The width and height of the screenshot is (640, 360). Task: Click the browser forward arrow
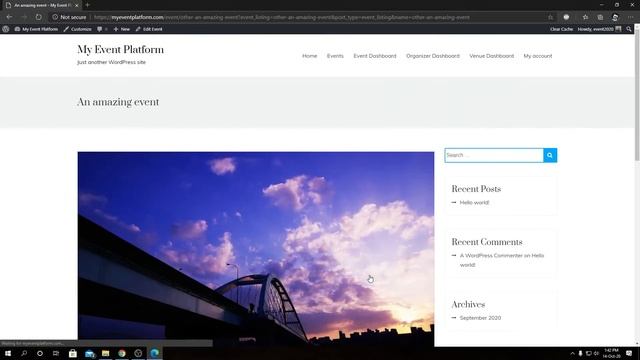click(24, 17)
